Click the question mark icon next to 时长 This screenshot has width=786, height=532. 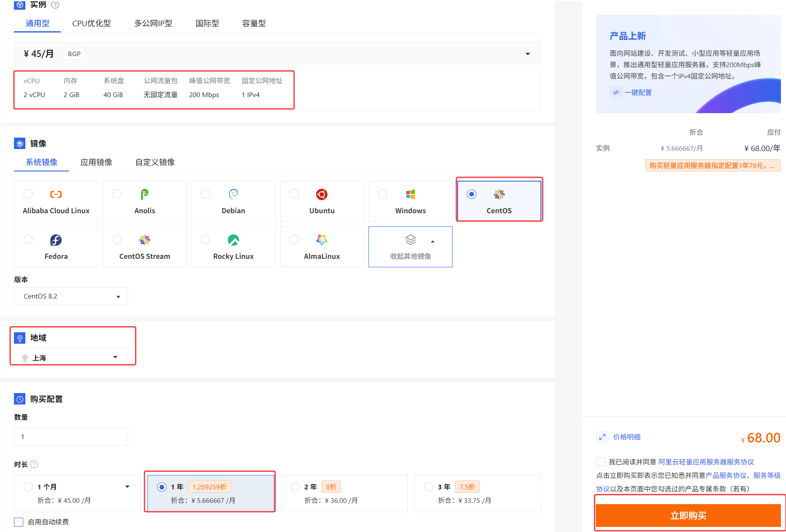coord(34,464)
